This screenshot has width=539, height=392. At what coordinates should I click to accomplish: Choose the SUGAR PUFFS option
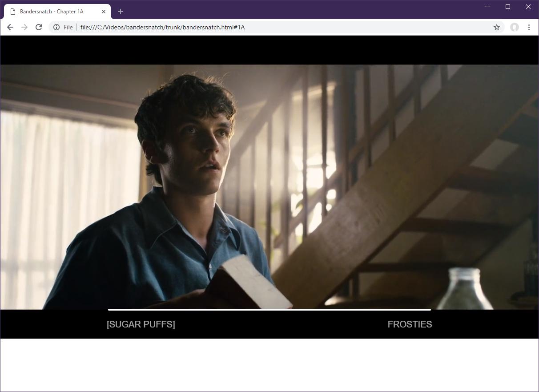tap(141, 324)
